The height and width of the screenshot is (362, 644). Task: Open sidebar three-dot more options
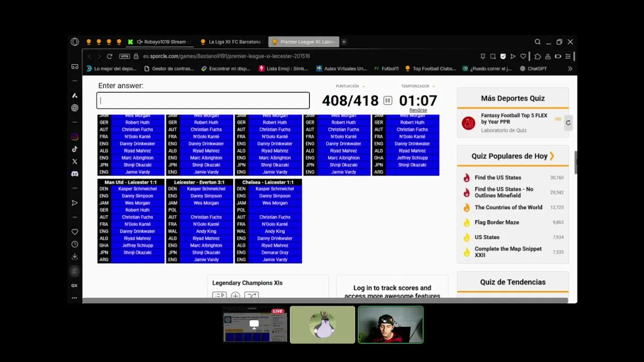[x=74, y=298]
